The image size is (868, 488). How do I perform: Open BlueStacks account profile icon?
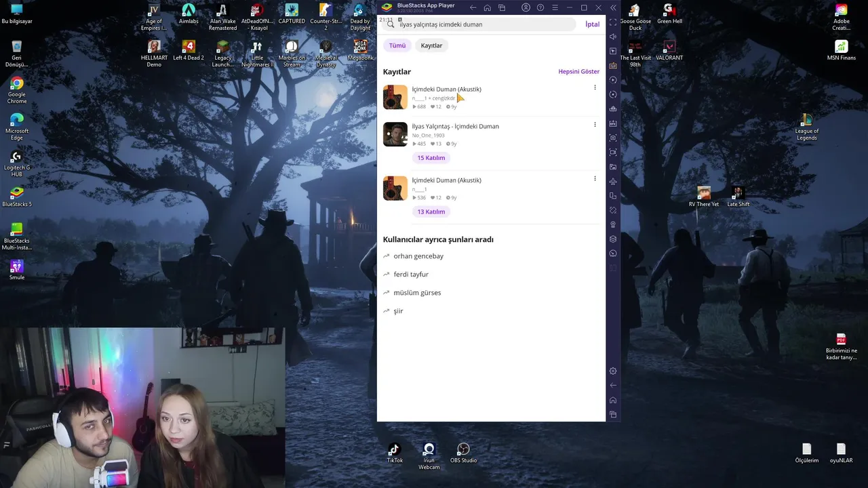pyautogui.click(x=526, y=7)
